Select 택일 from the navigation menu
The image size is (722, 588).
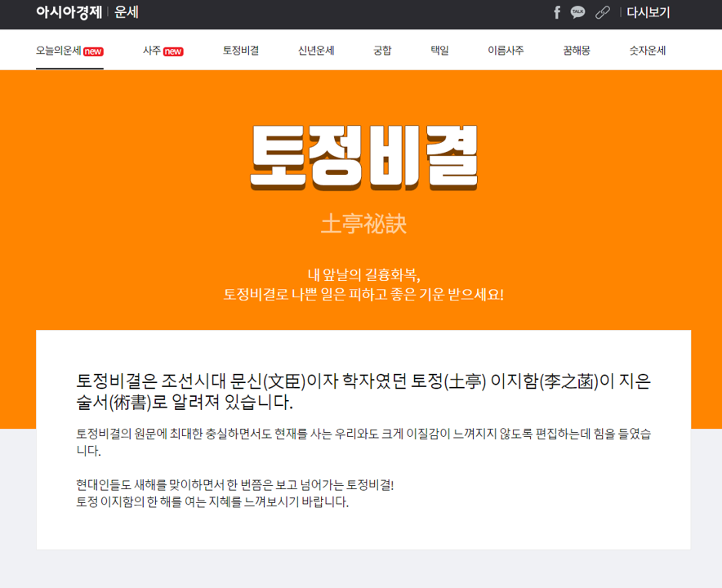(439, 49)
